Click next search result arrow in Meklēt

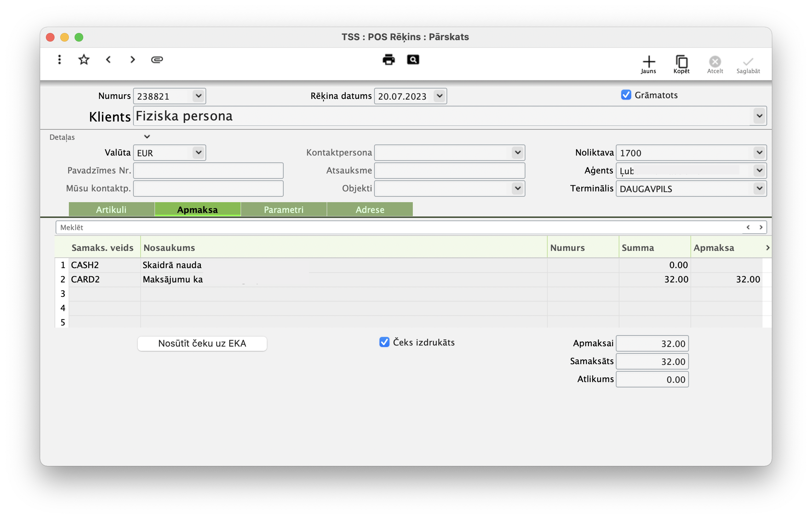(x=761, y=227)
